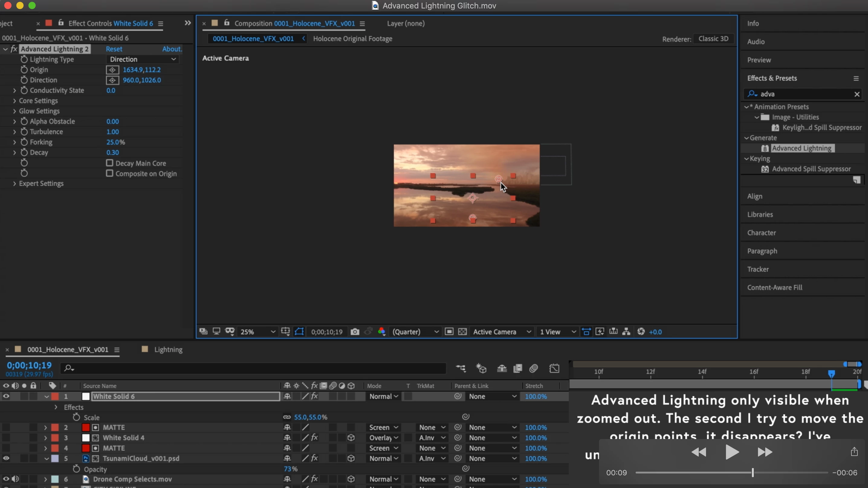Viewport: 868px width, 488px height.
Task: Click the About link in Effect Controls
Action: [x=172, y=49]
